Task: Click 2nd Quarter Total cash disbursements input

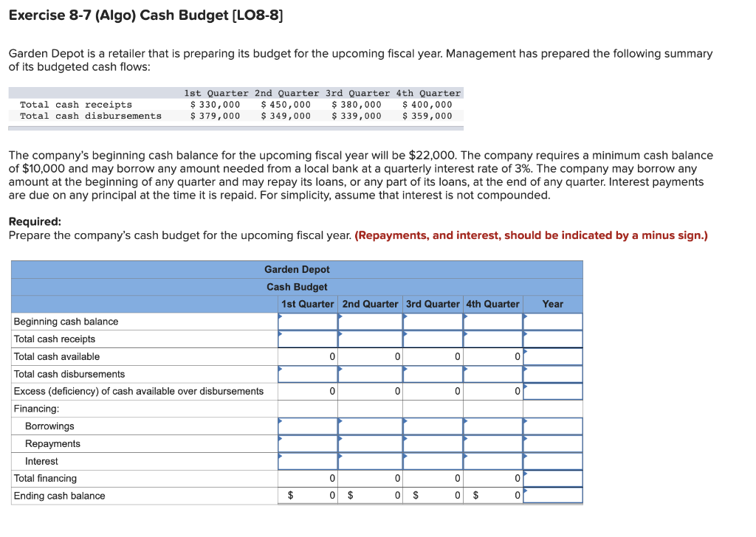Action: [x=371, y=374]
